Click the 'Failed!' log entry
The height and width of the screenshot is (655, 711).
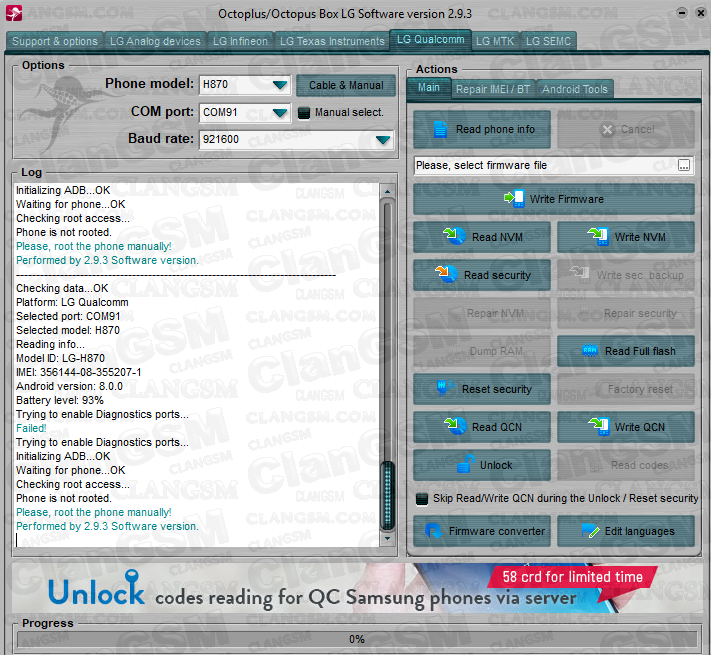[31, 428]
